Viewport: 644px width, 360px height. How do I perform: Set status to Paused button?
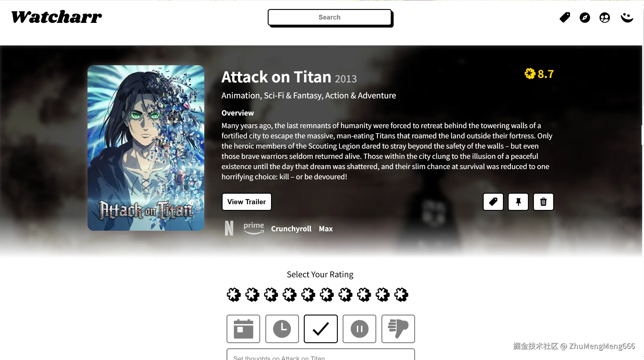359,329
